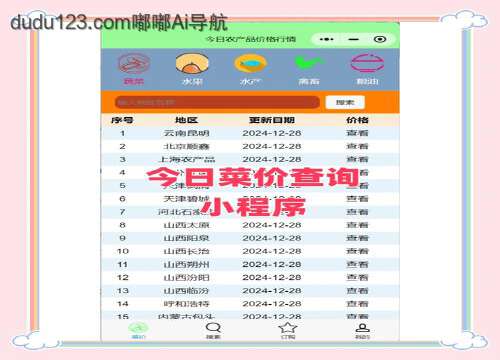This screenshot has height=360, width=500.
Task: View prices for 云南昆明 row 1
Action: [357, 133]
